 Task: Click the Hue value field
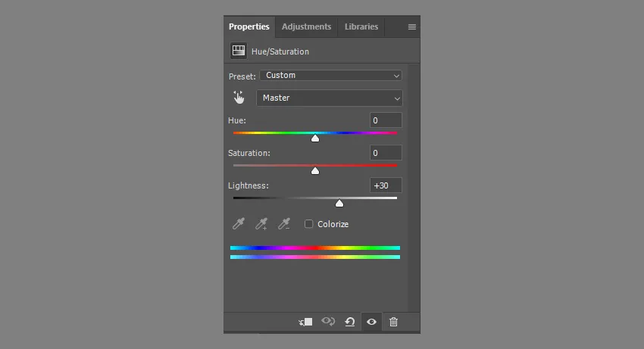coord(386,120)
